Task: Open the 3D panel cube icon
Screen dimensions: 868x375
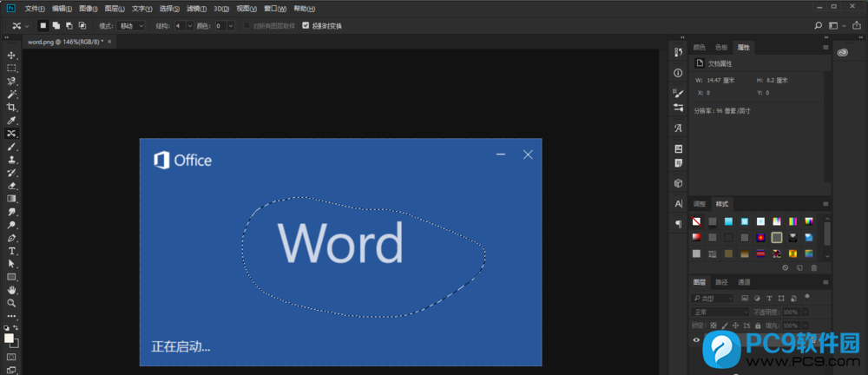Action: click(678, 183)
